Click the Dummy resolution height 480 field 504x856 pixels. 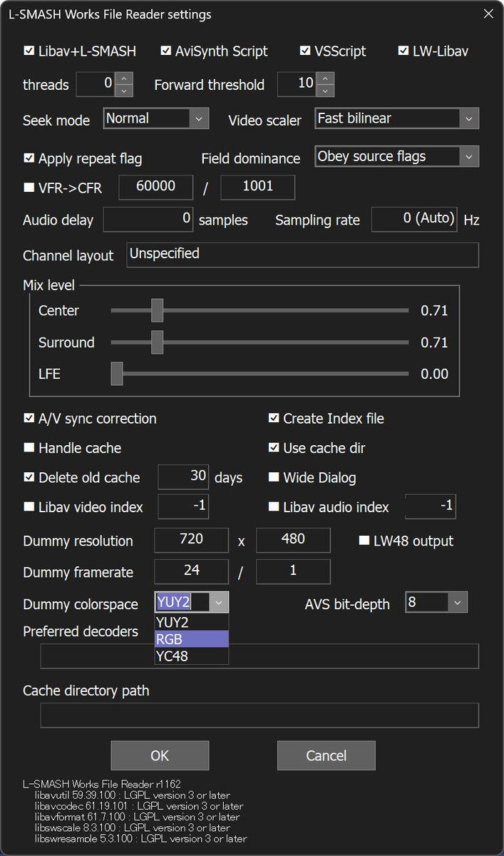(x=293, y=540)
